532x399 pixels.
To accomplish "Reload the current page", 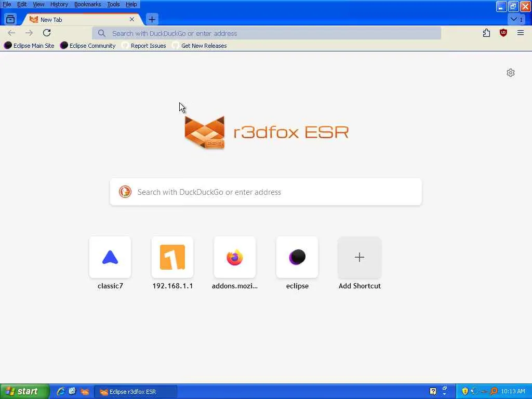I will pyautogui.click(x=47, y=33).
